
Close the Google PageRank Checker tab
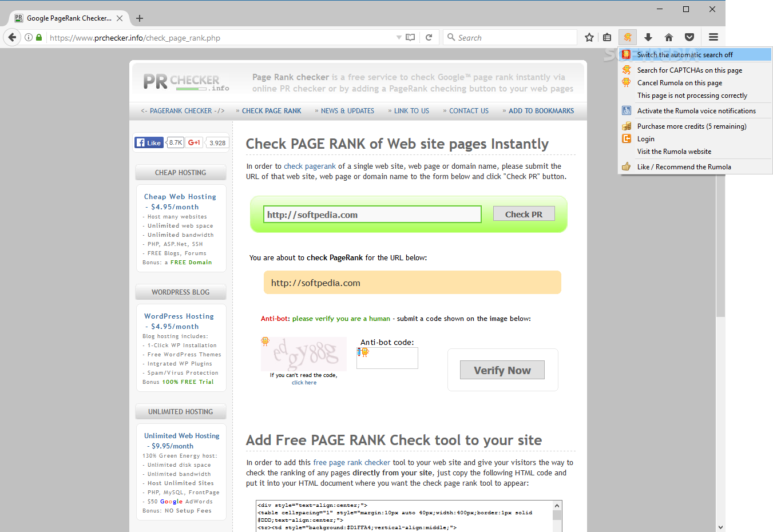pos(120,18)
